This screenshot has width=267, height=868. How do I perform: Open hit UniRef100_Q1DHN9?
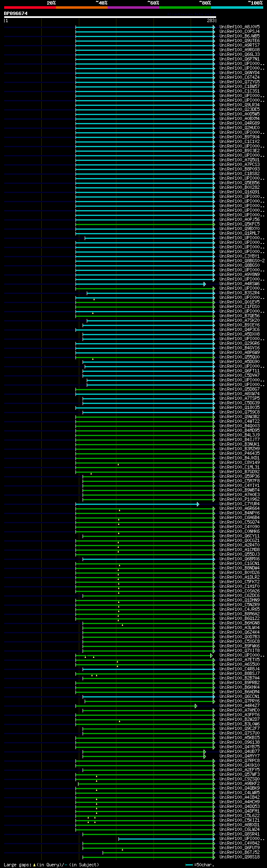(x=239, y=600)
